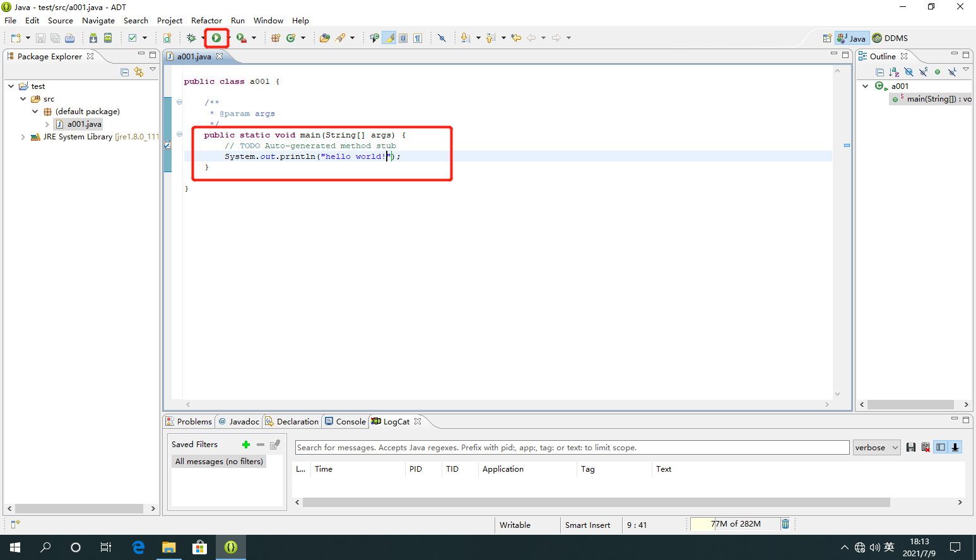The image size is (976, 560).
Task: Add a new LogCat filter with plus
Action: tap(246, 445)
